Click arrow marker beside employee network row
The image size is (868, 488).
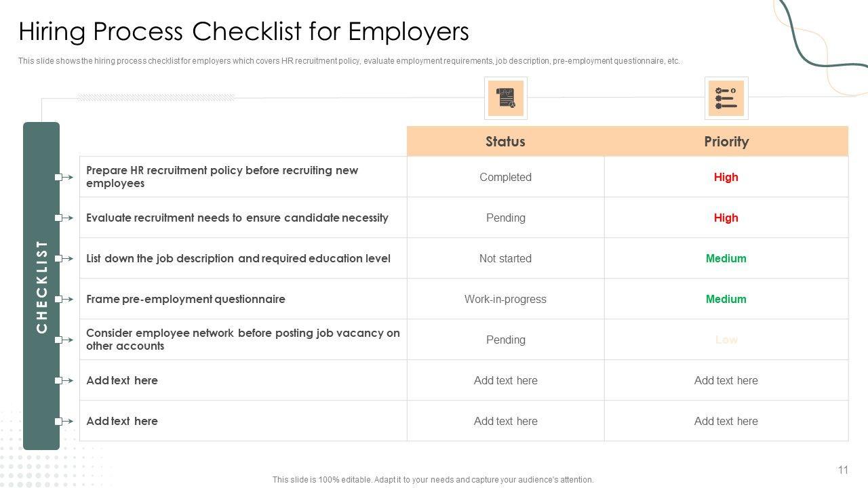64,340
